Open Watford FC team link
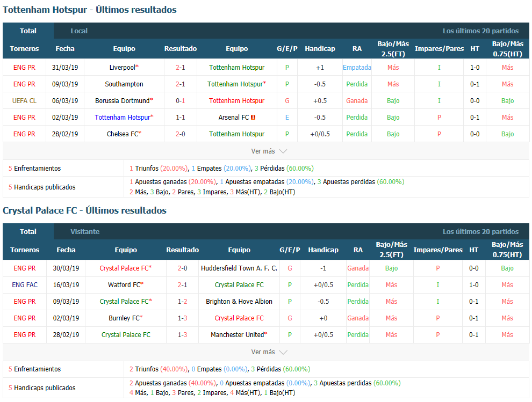The height and width of the screenshot is (402, 532). 124,284
